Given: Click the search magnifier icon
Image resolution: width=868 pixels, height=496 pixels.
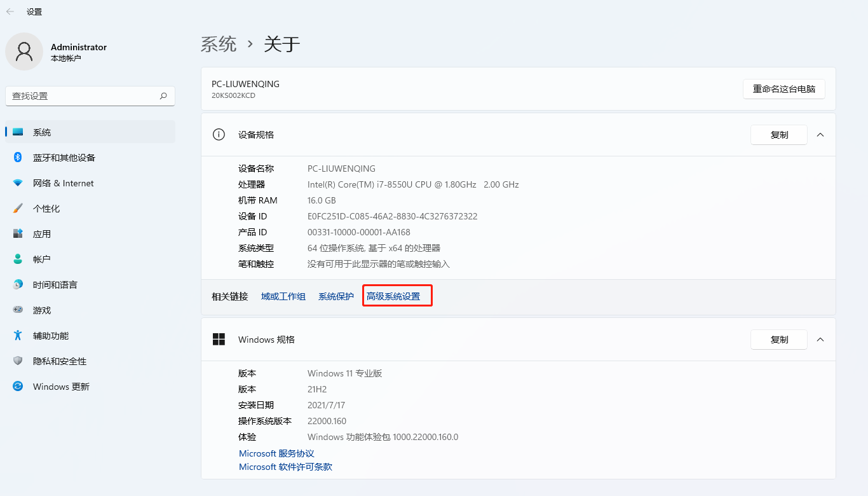Looking at the screenshot, I should (163, 96).
